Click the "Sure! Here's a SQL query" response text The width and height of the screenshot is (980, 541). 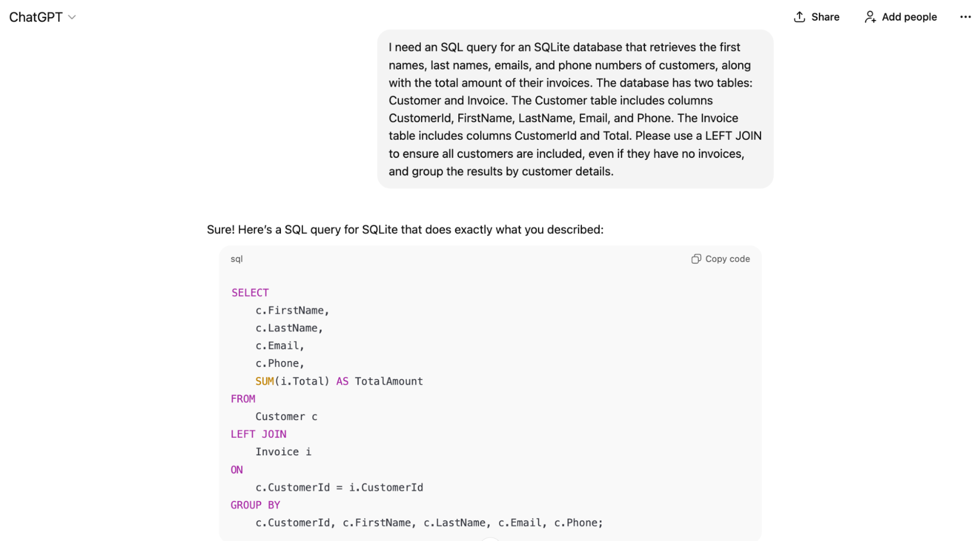405,229
